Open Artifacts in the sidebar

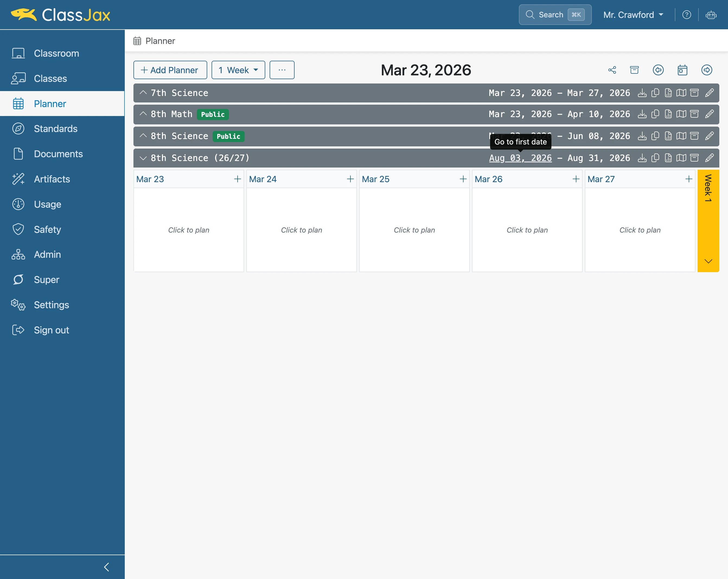[x=62, y=179]
